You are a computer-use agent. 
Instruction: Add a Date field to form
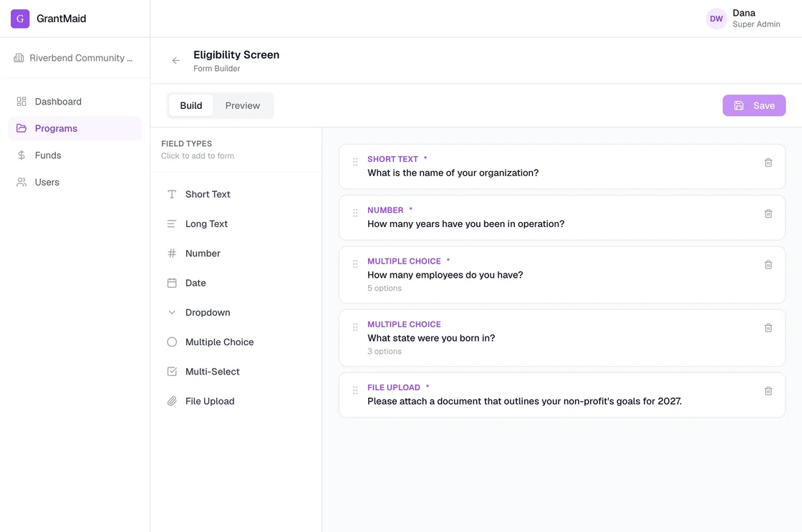[x=236, y=283]
